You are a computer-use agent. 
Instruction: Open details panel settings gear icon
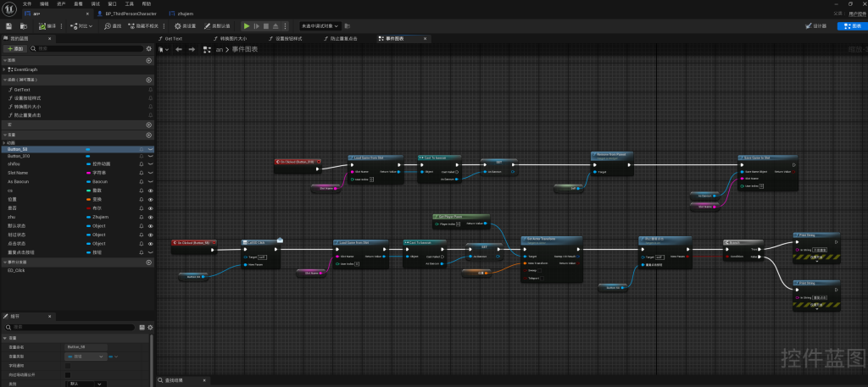point(150,328)
